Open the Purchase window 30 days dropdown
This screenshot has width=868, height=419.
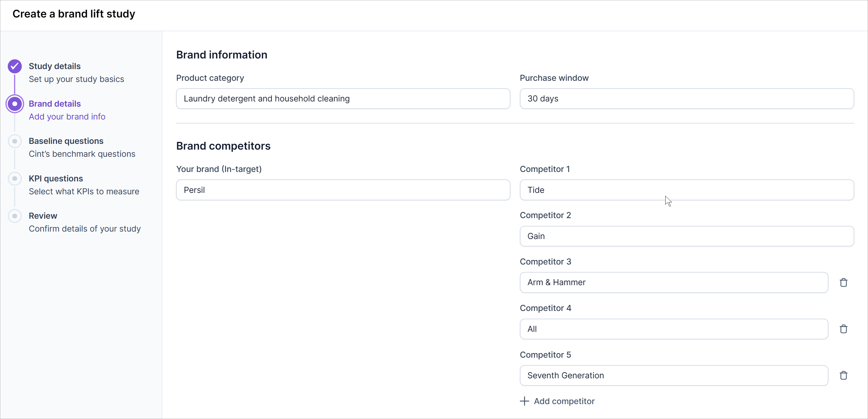(686, 99)
